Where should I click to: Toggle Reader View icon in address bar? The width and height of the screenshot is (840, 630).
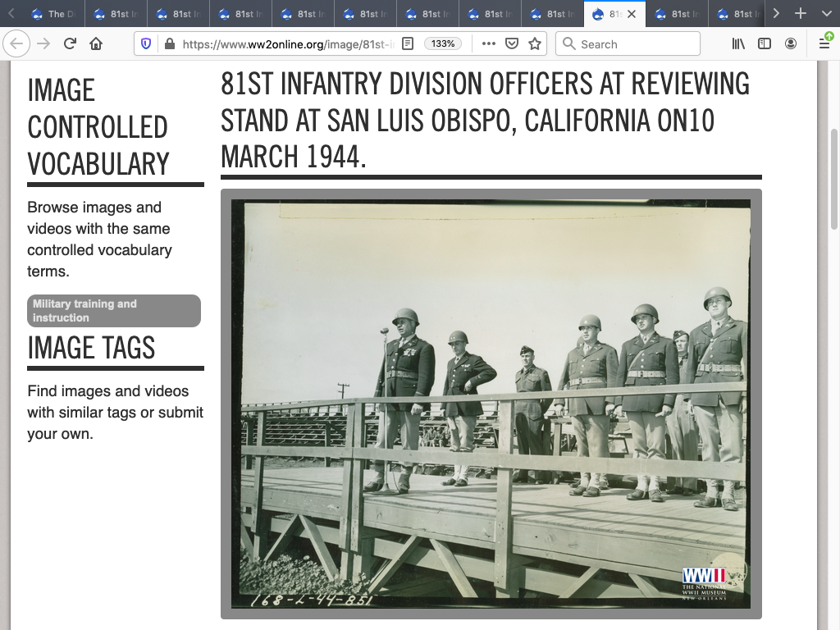(x=408, y=44)
